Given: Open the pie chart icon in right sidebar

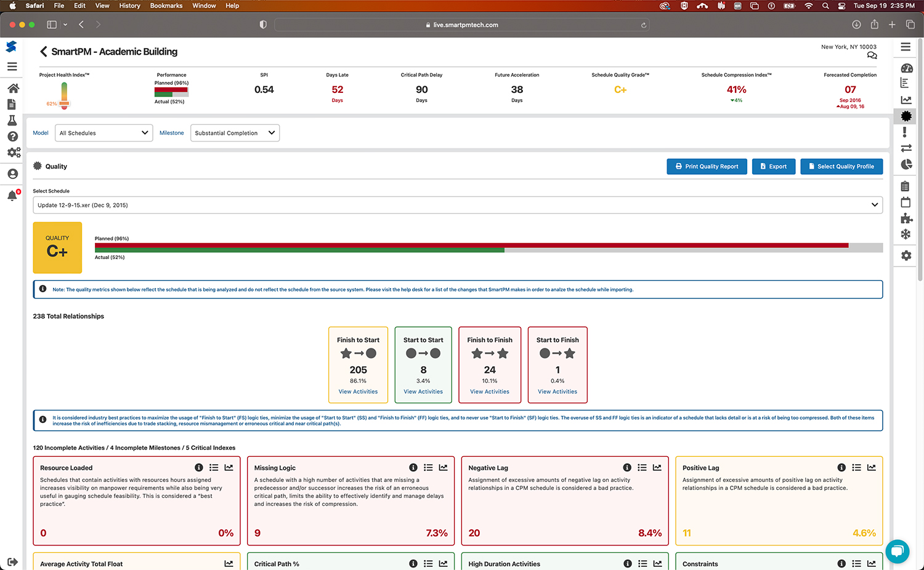Looking at the screenshot, I should tap(906, 164).
